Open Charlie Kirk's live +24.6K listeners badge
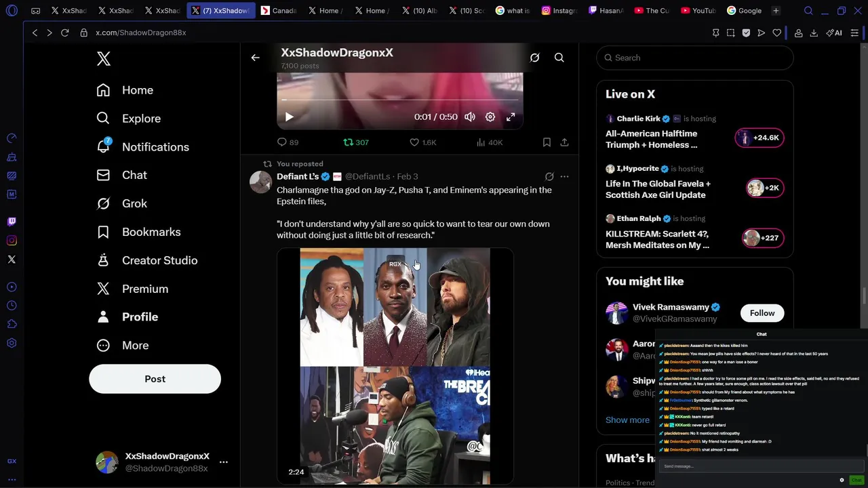The height and width of the screenshot is (488, 868). click(759, 138)
